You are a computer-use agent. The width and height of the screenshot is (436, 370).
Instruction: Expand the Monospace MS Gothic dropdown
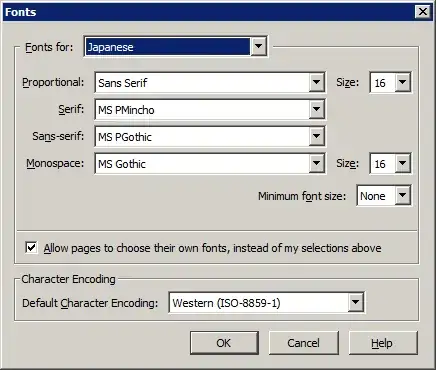tap(210, 164)
